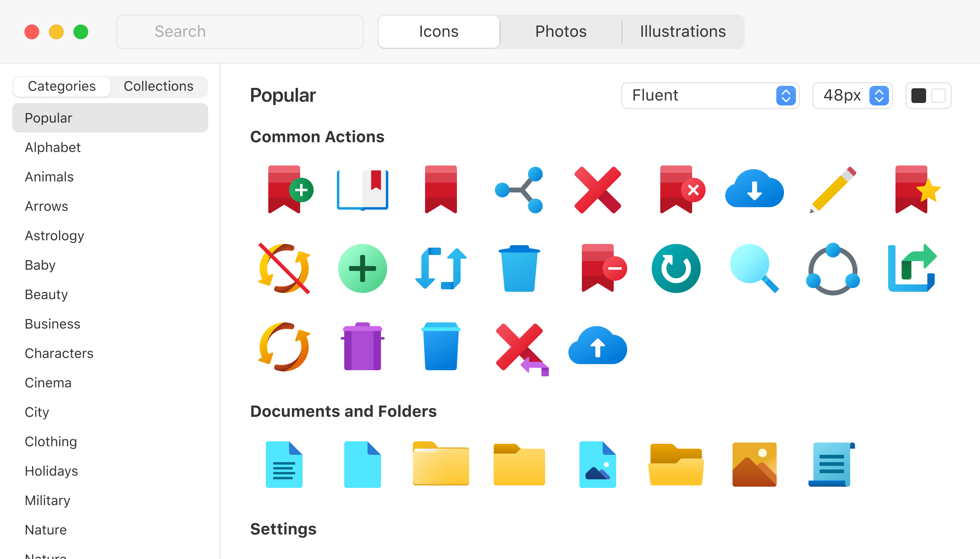Select the Cloud Upload icon
980x559 pixels.
[597, 347]
